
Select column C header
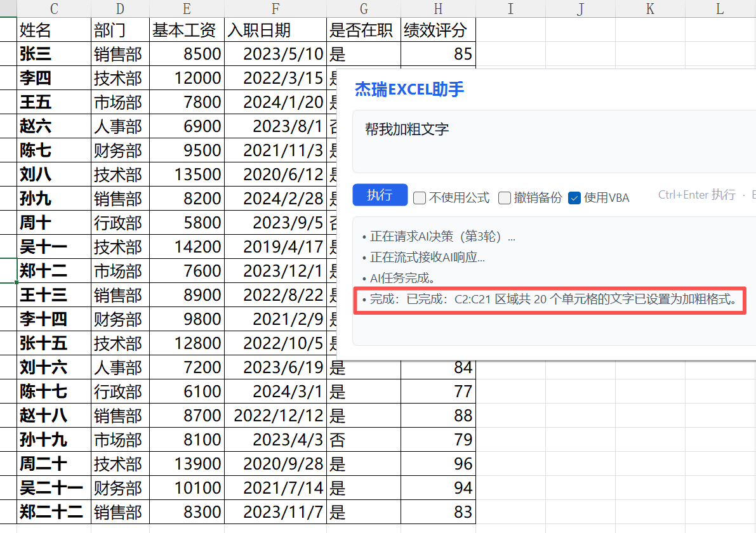(54, 8)
